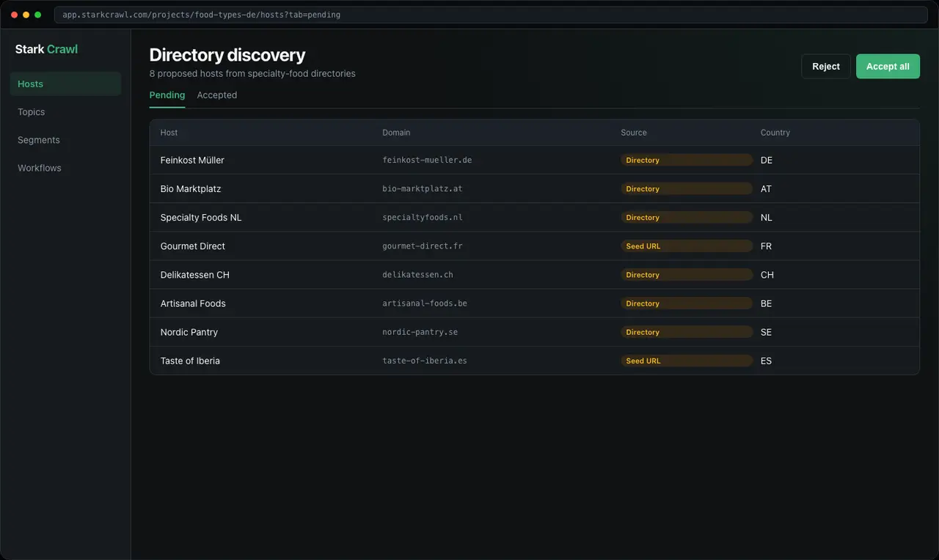Select the Delikatessen CH host name
Viewport: 939px width, 560px height.
point(195,274)
